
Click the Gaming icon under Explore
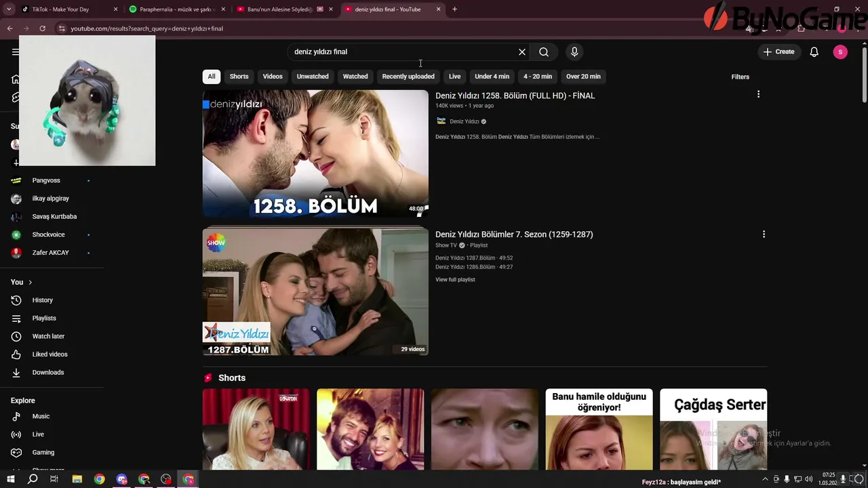coord(17,453)
